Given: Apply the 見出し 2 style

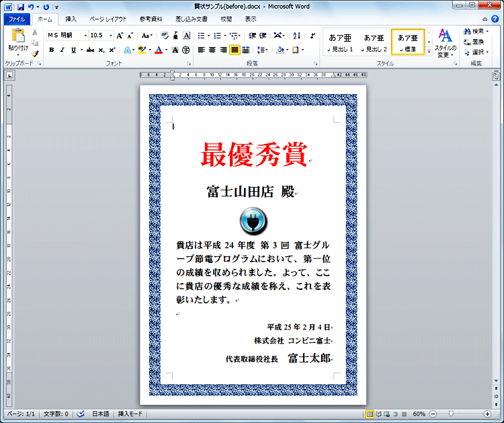Looking at the screenshot, I should [374, 42].
